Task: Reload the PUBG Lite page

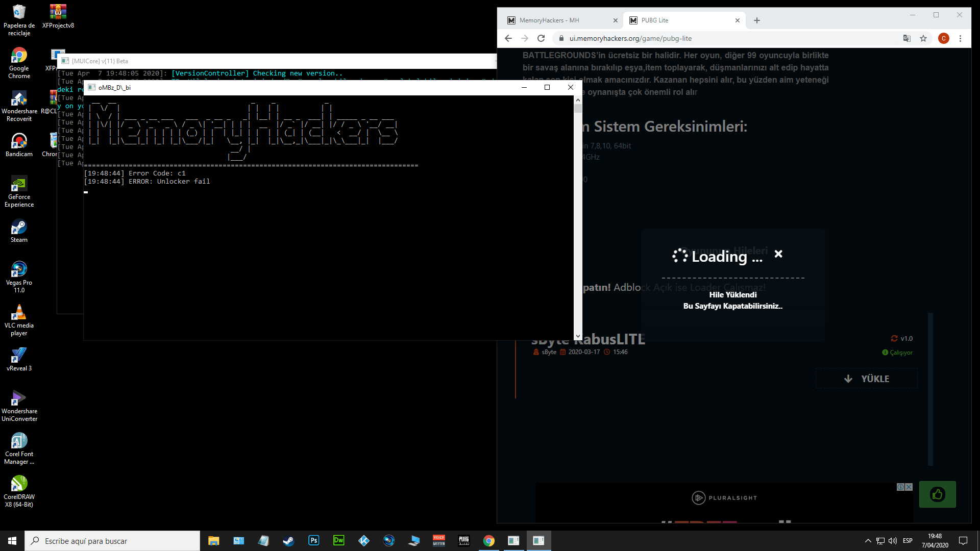Action: click(541, 38)
